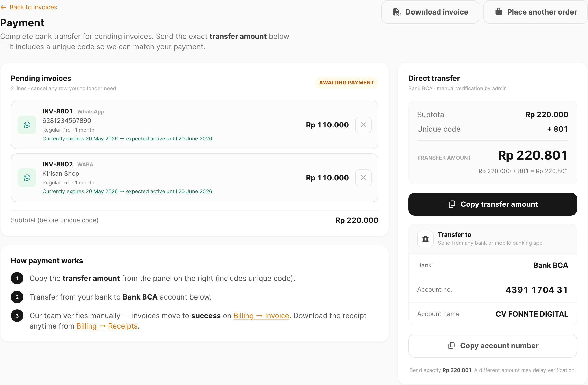Click WhatsApp icon for INV-8801

27,125
